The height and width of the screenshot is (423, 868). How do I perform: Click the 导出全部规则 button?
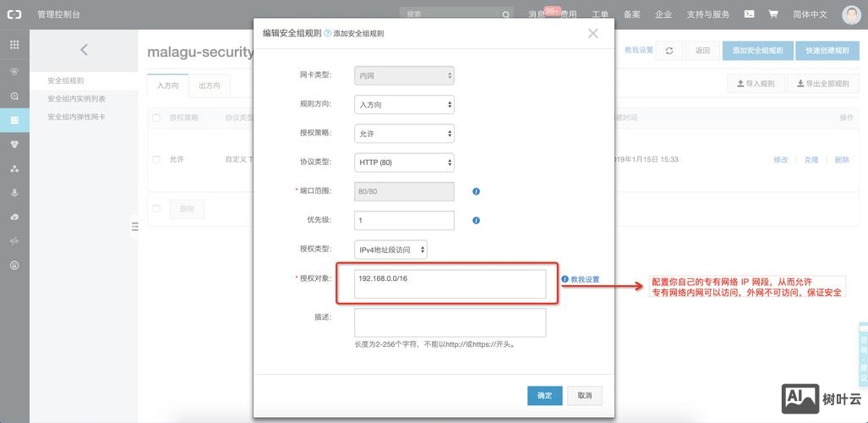[x=822, y=84]
